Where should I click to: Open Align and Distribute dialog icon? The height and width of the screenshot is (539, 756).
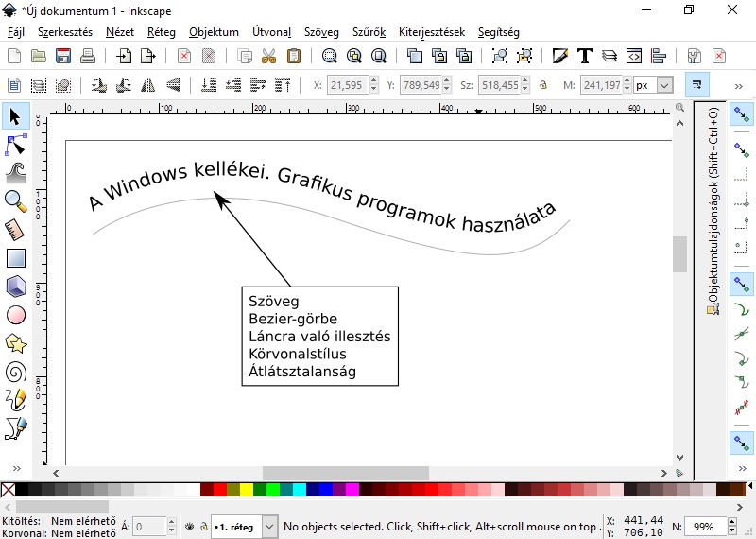(659, 56)
